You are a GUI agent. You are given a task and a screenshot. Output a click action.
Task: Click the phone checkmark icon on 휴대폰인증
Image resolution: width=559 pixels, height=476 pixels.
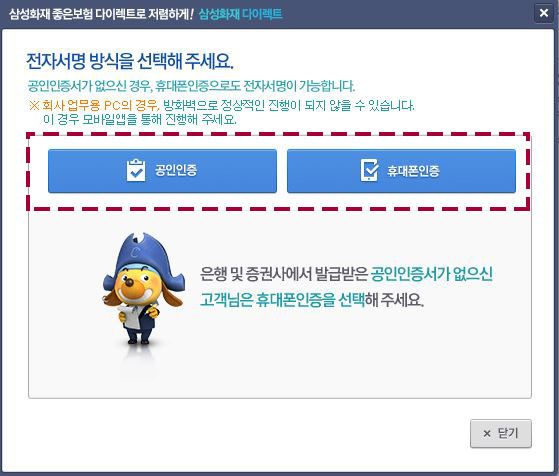tap(369, 170)
